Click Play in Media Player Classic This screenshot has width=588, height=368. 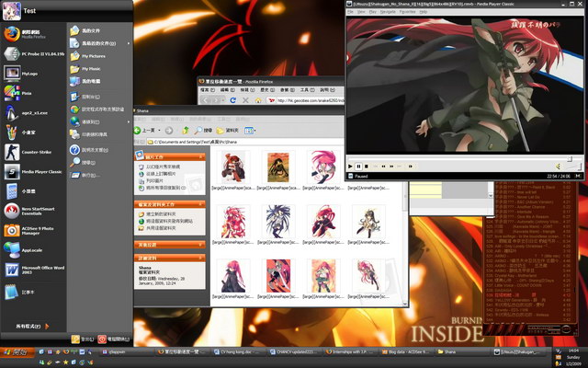350,166
